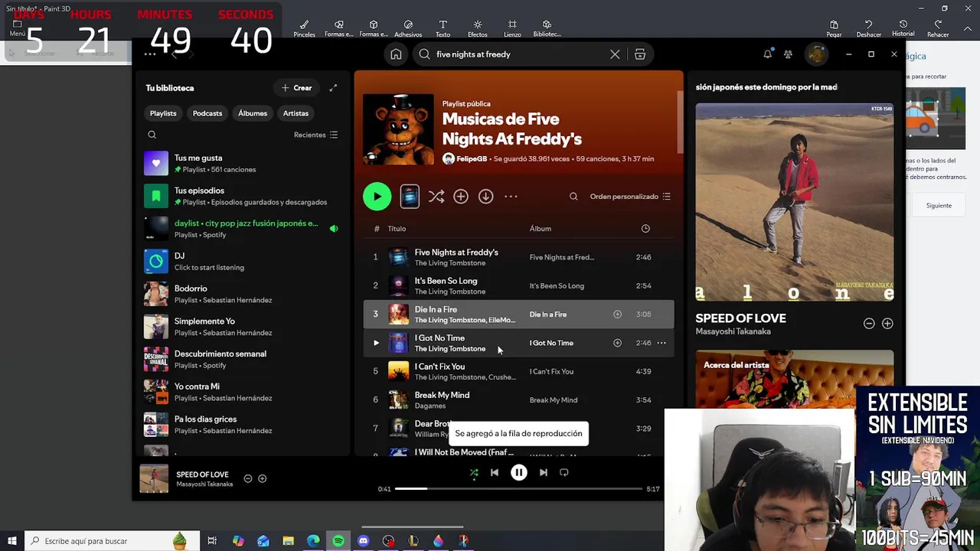The image size is (980, 551).
Task: Select Texto tool in Paint 3D
Action: 443,28
